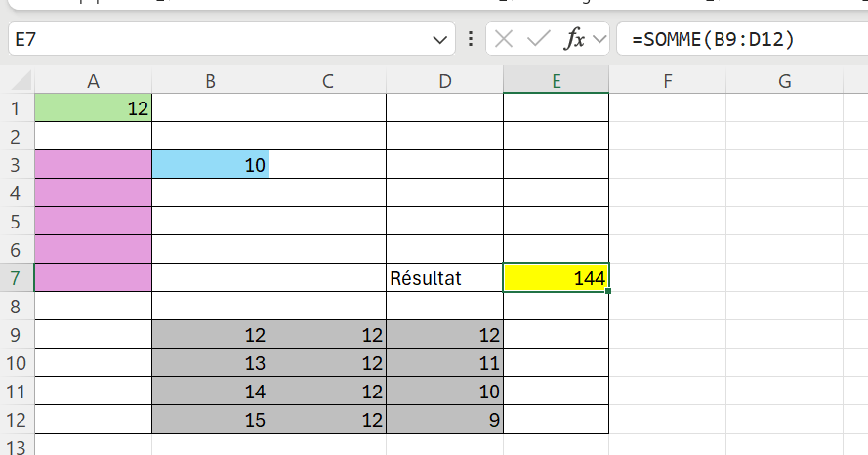Select column G header

coord(784,82)
